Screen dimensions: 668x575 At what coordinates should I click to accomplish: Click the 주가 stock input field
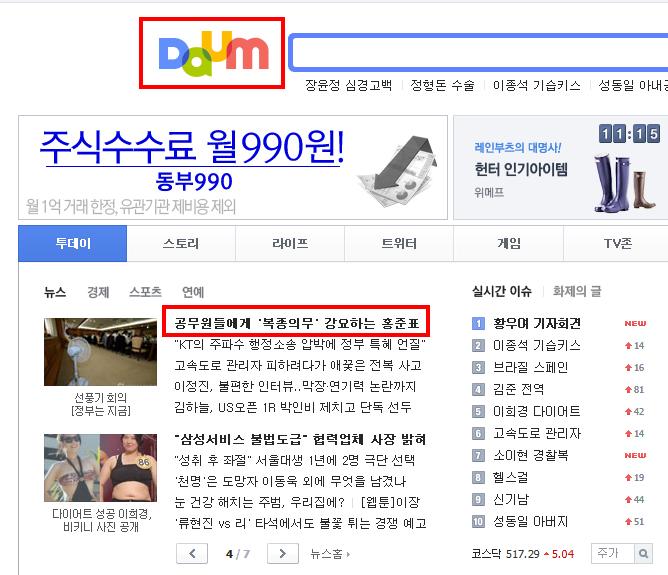pos(613,553)
